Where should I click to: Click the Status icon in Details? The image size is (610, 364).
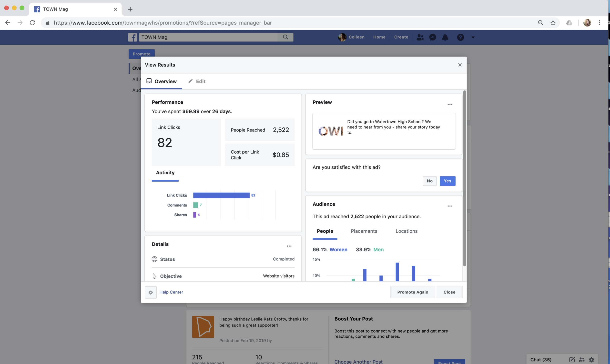pyautogui.click(x=154, y=259)
